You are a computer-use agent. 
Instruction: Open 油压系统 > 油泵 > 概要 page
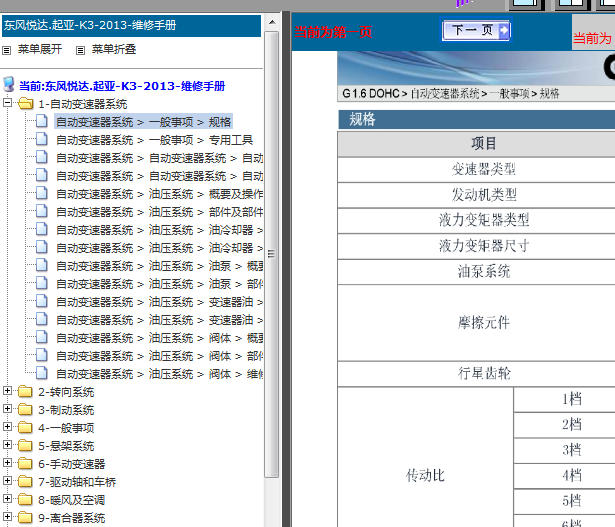click(x=159, y=266)
